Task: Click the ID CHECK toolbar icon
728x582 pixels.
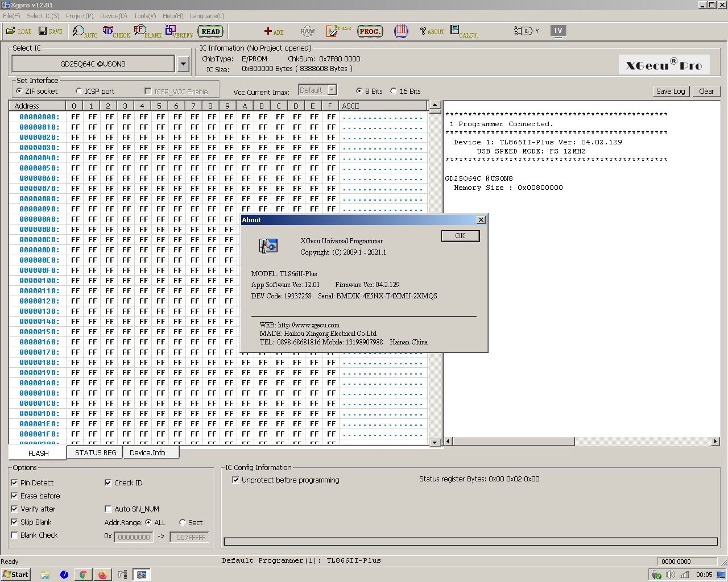Action: pyautogui.click(x=116, y=32)
